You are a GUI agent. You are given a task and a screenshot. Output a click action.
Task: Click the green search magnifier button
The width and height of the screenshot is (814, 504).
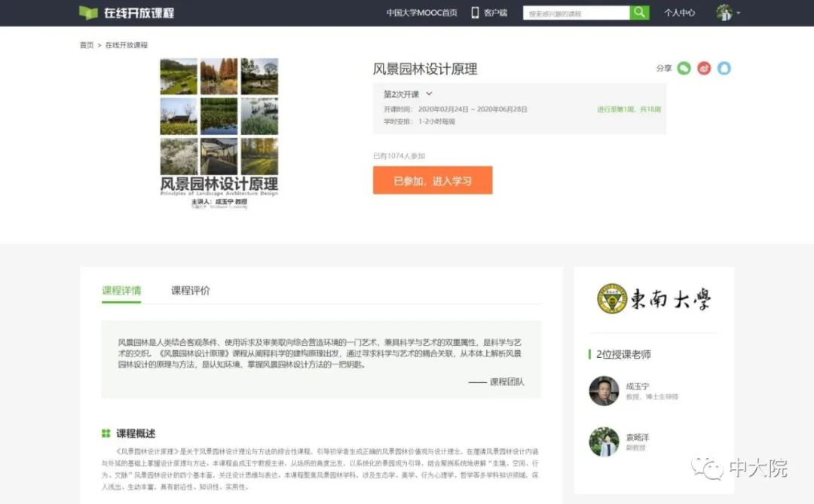click(639, 13)
